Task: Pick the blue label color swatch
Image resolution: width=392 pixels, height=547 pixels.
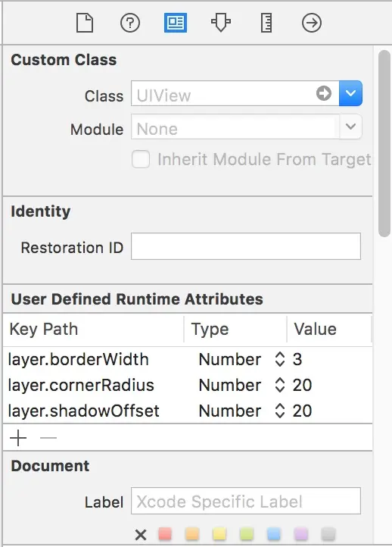Action: [274, 534]
